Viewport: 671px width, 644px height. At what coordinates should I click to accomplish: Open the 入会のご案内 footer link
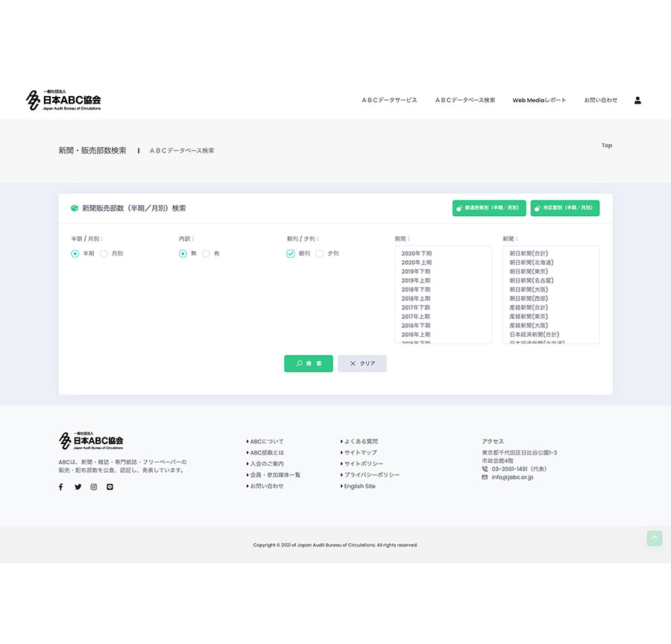click(x=267, y=464)
